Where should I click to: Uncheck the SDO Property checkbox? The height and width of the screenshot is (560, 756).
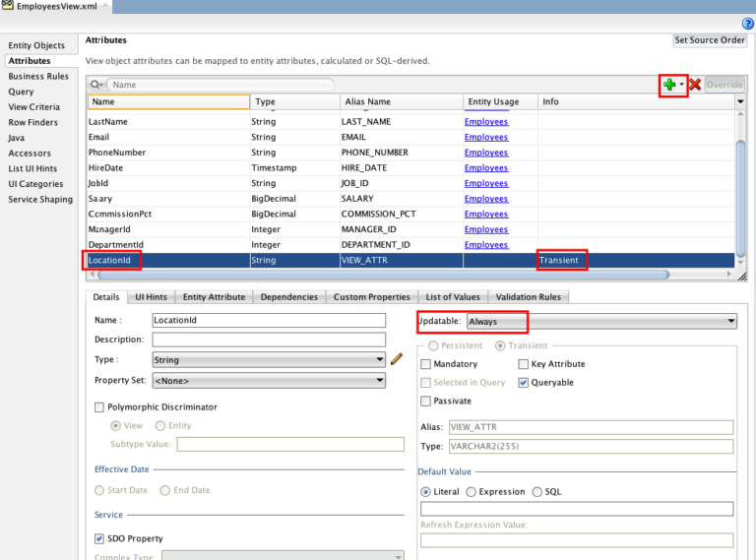pos(99,538)
